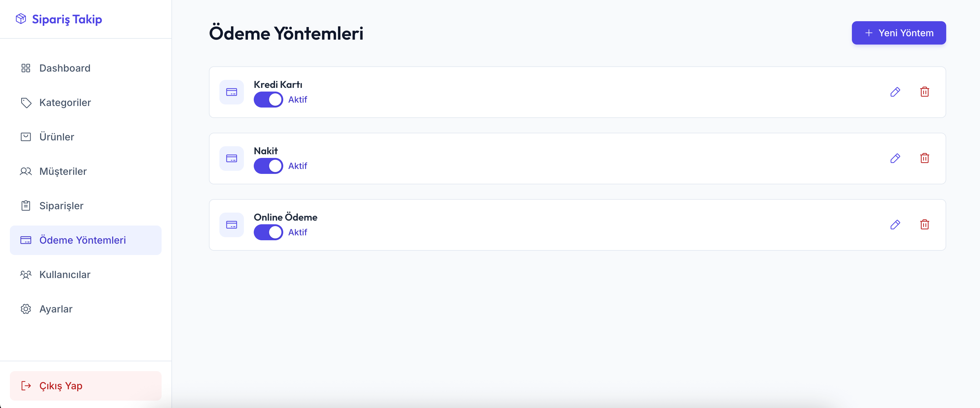This screenshot has width=980, height=408.
Task: Turn off the Nakit Aktif switch
Action: tap(268, 166)
